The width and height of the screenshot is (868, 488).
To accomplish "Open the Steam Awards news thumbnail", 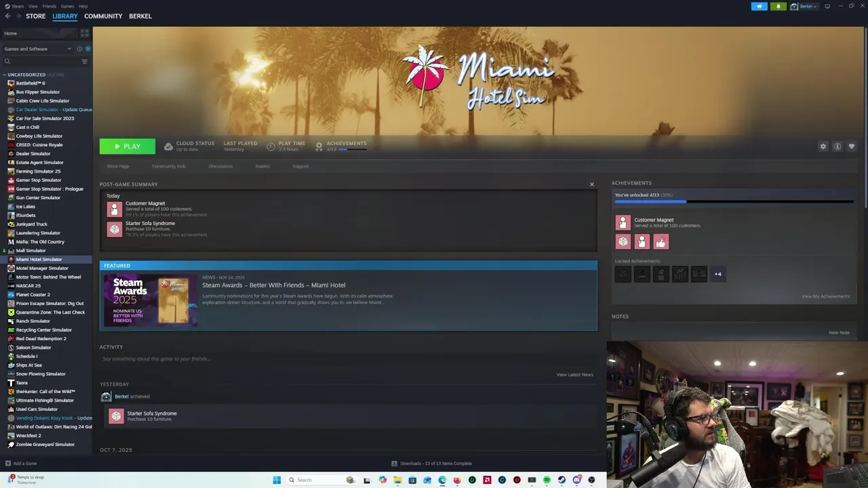I will [x=151, y=301].
